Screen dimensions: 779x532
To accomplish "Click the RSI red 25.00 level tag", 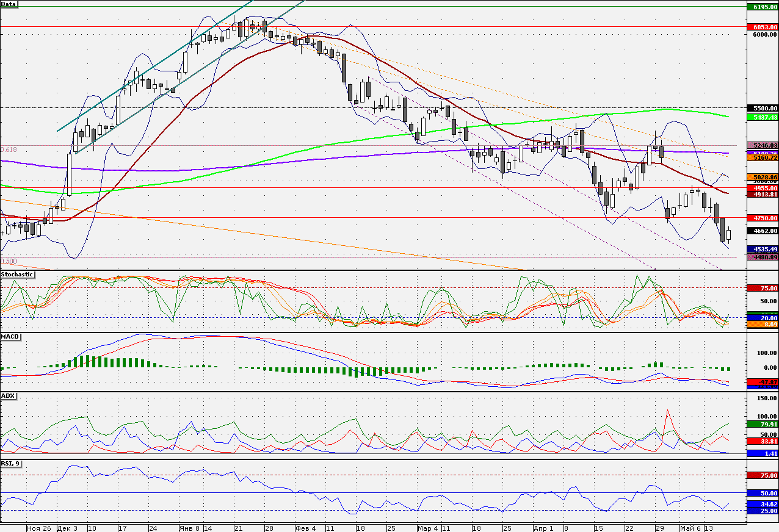I will (763, 511).
